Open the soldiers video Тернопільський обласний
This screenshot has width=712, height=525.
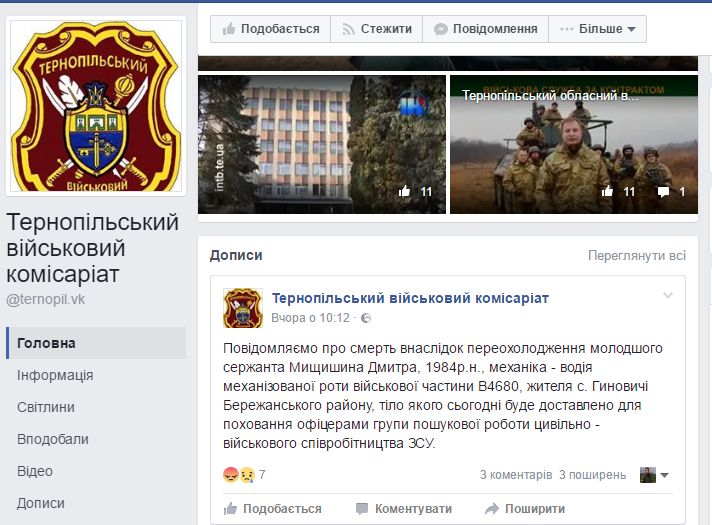pyautogui.click(x=574, y=144)
